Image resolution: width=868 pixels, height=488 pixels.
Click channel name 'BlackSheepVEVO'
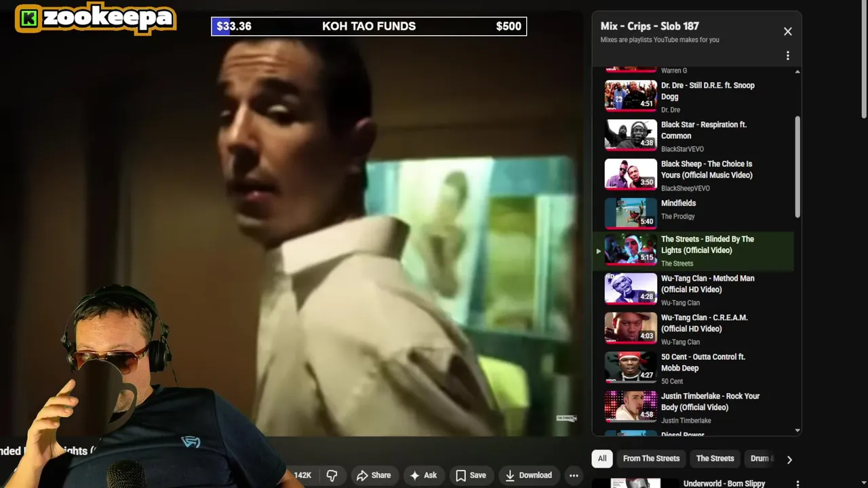686,188
